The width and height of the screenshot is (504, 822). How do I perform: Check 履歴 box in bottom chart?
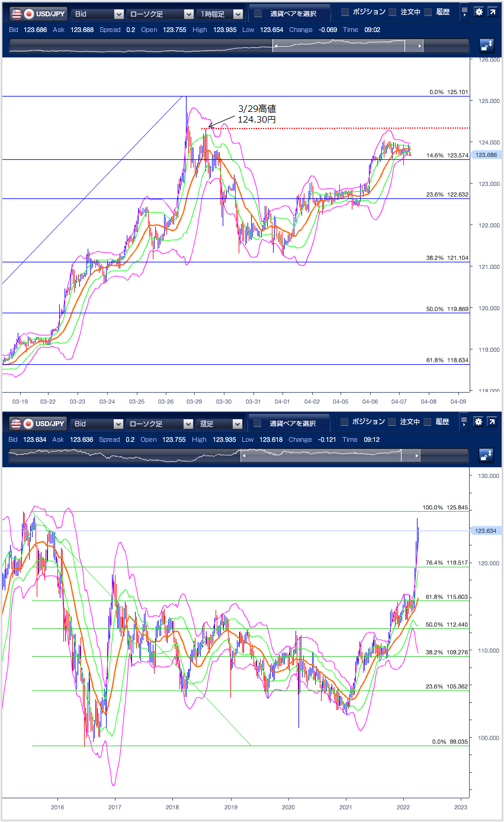coord(428,422)
